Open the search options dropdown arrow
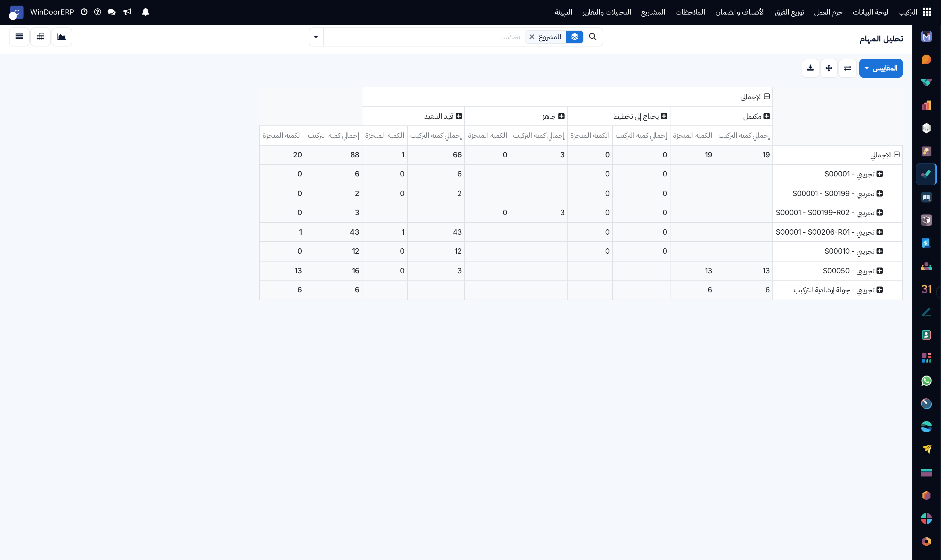The image size is (941, 560). (x=316, y=37)
